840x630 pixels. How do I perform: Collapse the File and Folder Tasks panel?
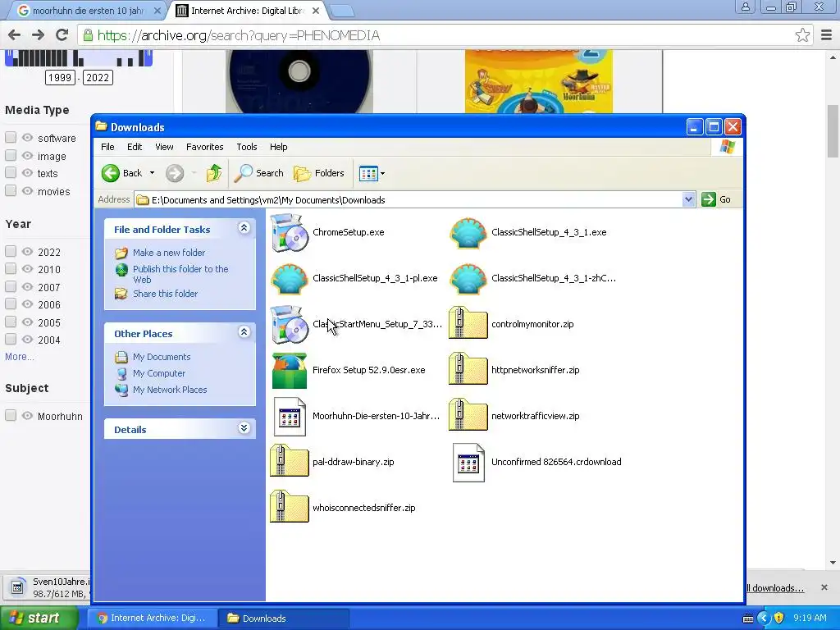pyautogui.click(x=244, y=228)
